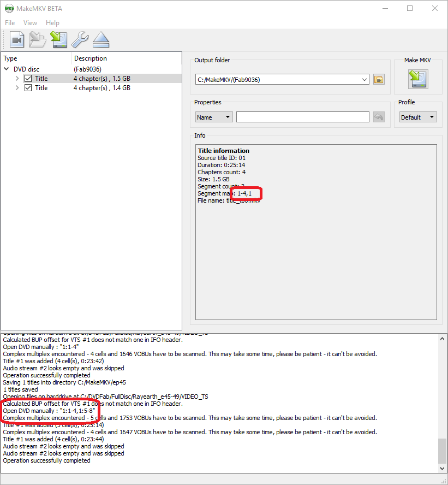This screenshot has width=448, height=485.
Task: Click the Open disc folder-drive icon
Action: 38,39
